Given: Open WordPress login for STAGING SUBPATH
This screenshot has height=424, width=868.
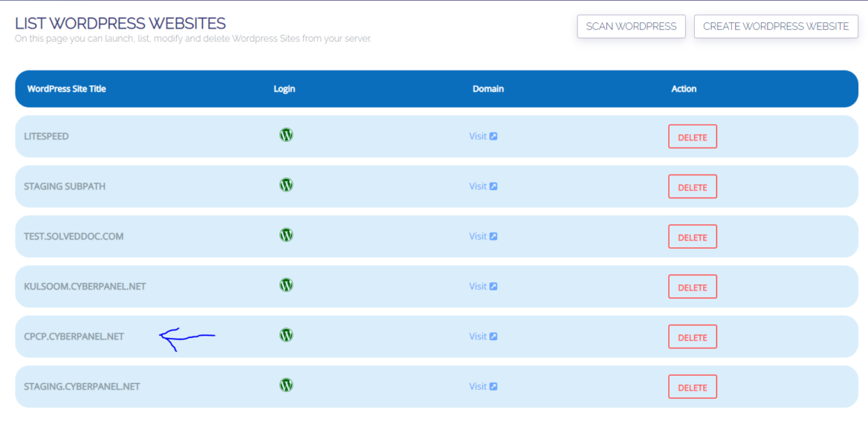Looking at the screenshot, I should (x=286, y=185).
